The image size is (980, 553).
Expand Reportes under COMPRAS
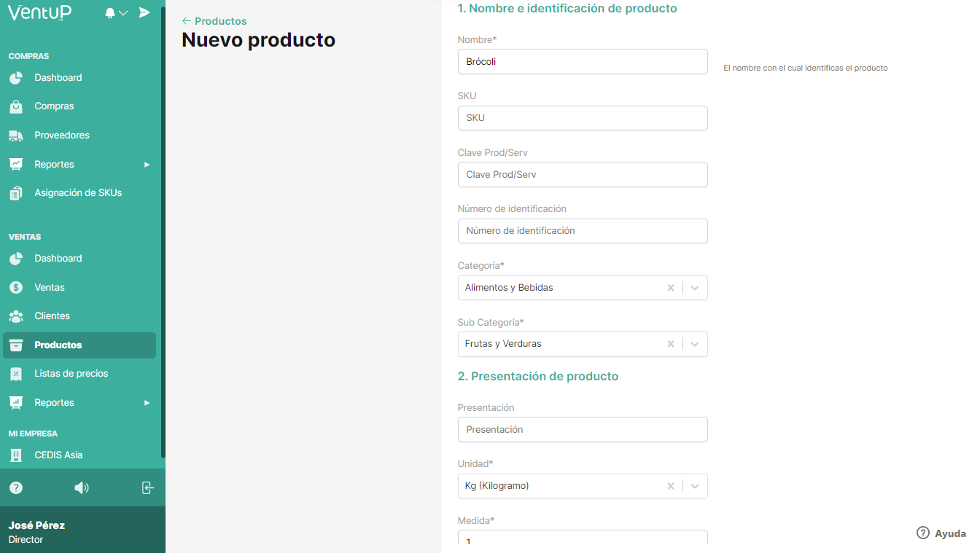(x=146, y=164)
